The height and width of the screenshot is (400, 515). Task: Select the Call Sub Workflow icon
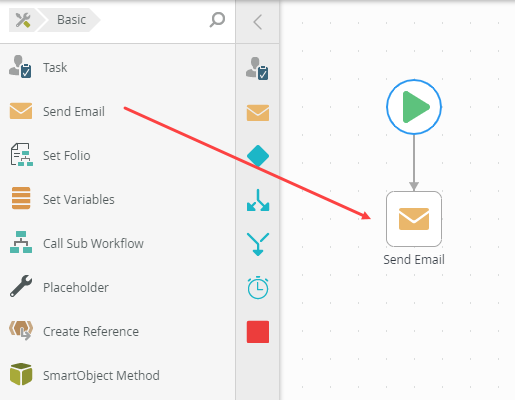point(21,242)
